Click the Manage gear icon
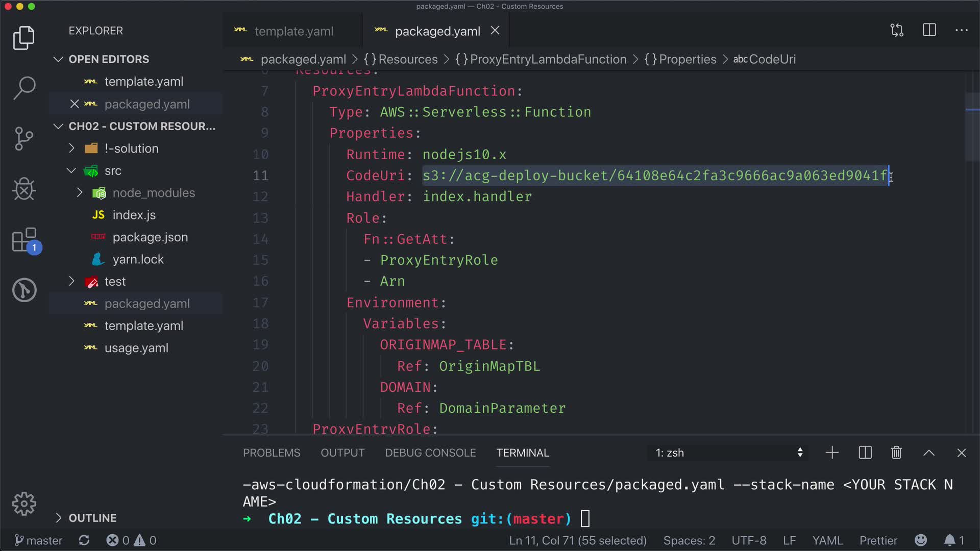The height and width of the screenshot is (551, 980). (x=24, y=504)
